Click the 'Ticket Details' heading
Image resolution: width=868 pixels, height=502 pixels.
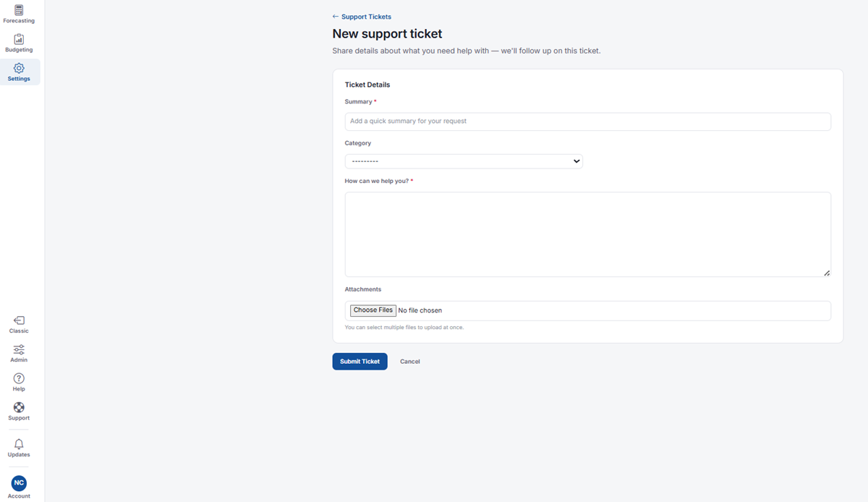(367, 85)
